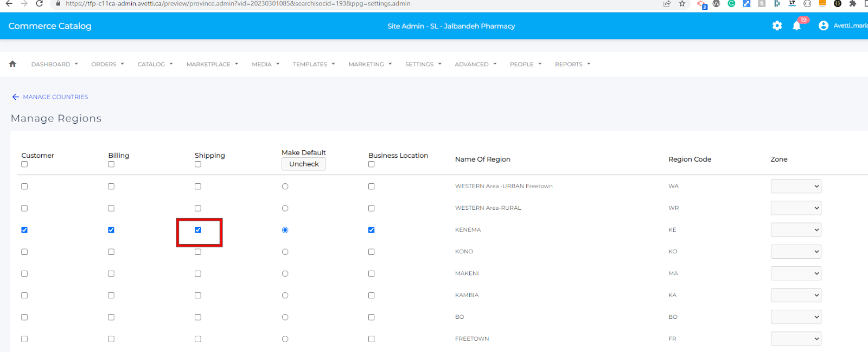
Task: Uncheck Business Location for KENEMA
Action: coord(372,230)
